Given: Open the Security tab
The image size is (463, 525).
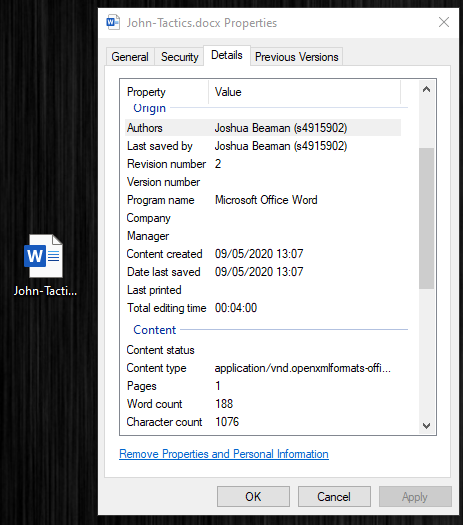Looking at the screenshot, I should pos(179,57).
